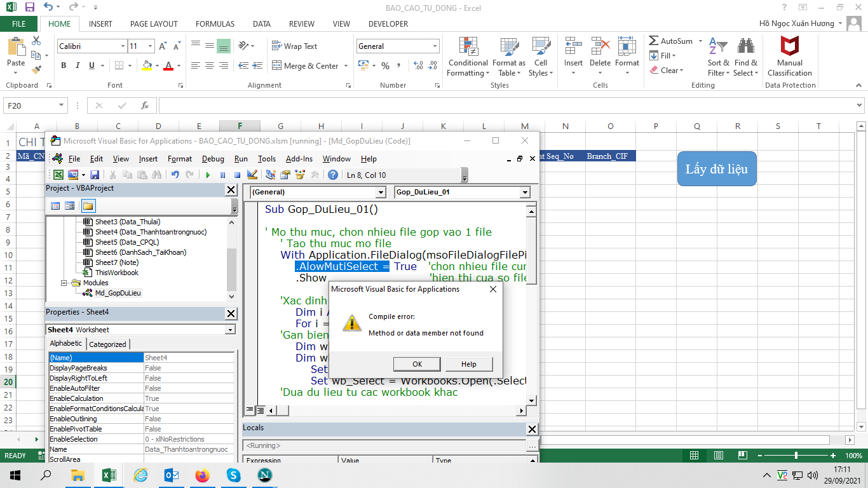Toggle Italic formatting in Excel ribbon
This screenshot has width=868, height=488.
click(x=78, y=65)
